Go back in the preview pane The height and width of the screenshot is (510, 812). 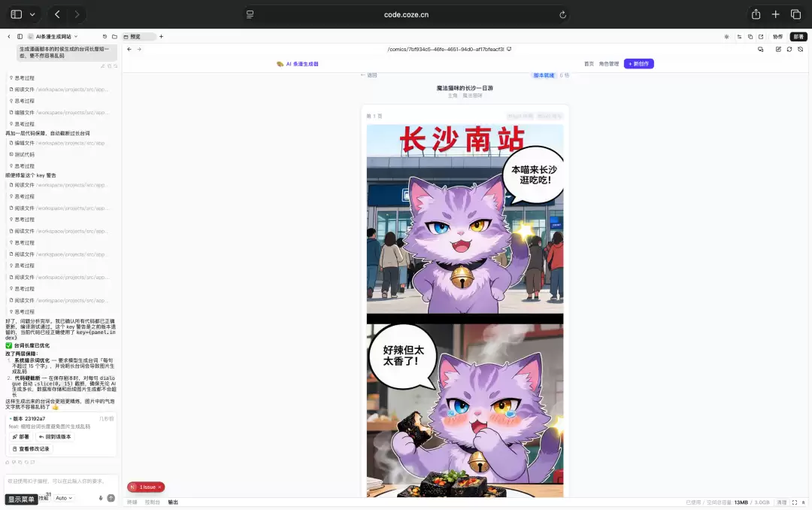(129, 49)
